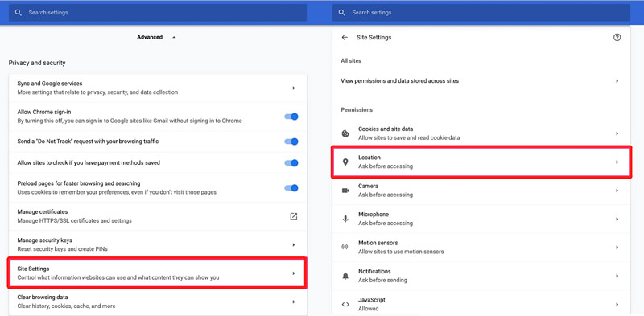This screenshot has height=316, width=644.
Task: Expand the Motion sensors arrow
Action: [x=617, y=248]
